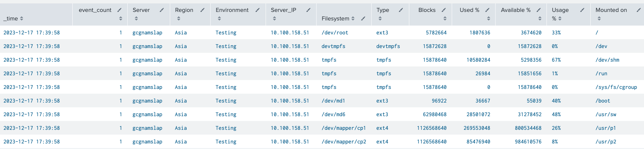644x154 pixels.
Task: Click the Region column pencil icon
Action: [x=202, y=10]
